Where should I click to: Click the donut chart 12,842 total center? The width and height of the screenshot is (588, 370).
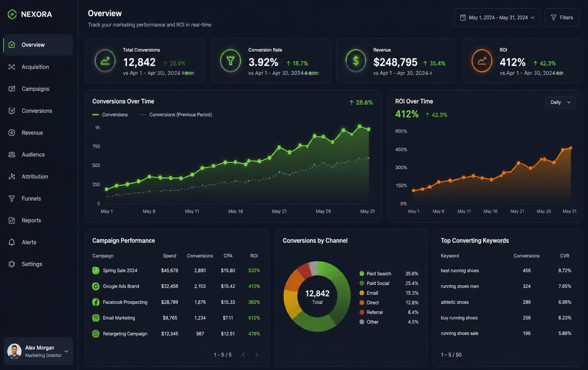click(317, 297)
